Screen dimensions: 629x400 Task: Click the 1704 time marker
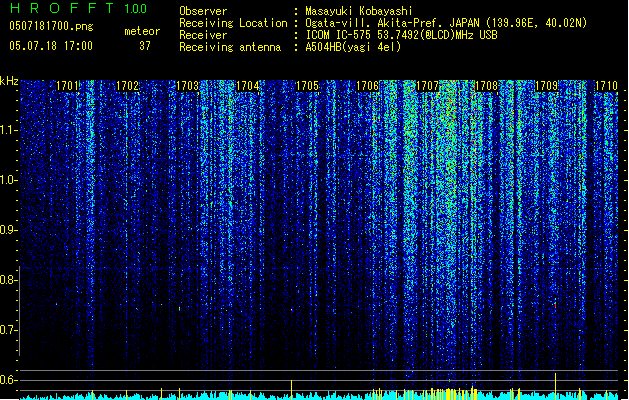click(x=248, y=86)
